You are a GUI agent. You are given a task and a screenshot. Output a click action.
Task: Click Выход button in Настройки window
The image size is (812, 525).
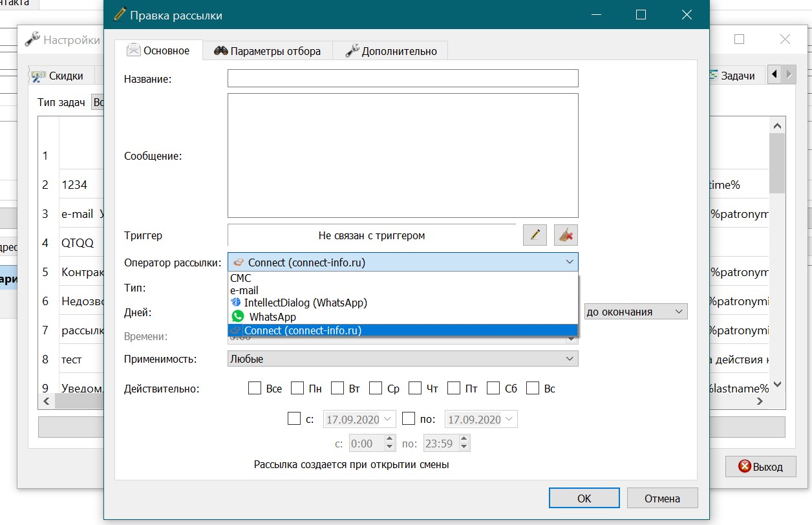pyautogui.click(x=760, y=466)
